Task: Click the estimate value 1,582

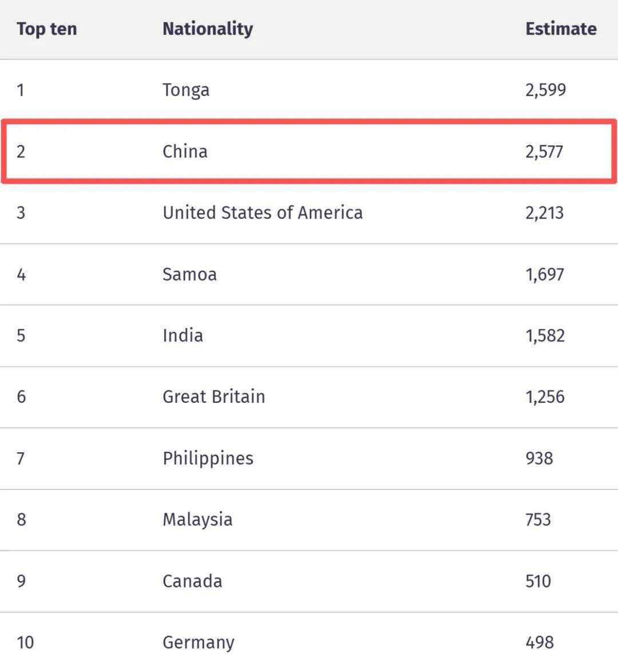Action: [545, 335]
